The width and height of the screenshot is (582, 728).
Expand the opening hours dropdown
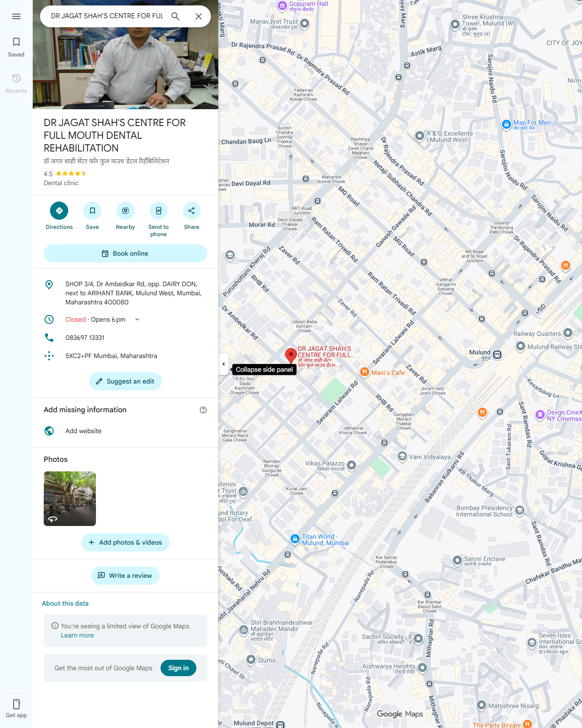pos(137,319)
